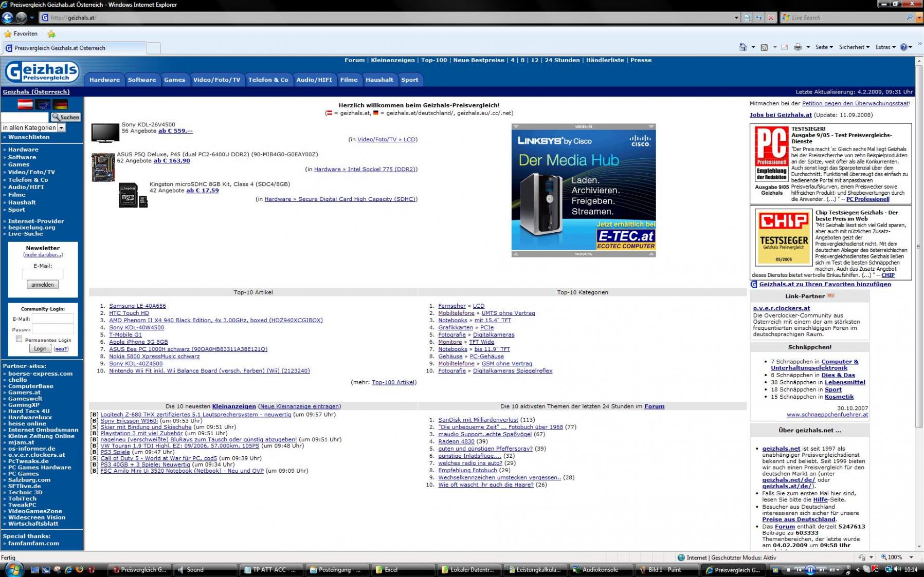Image resolution: width=924 pixels, height=577 pixels.
Task: Open the Telefon & Co navigation tab
Action: tap(268, 80)
